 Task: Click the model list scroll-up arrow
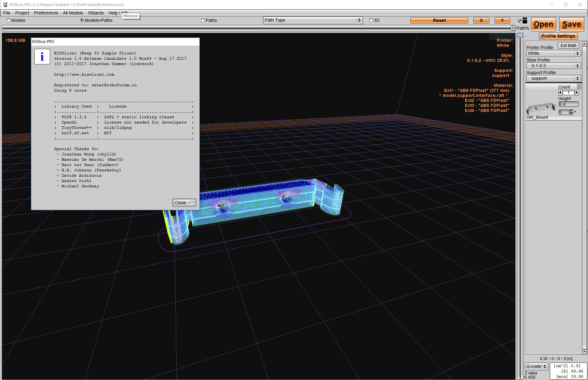point(584,43)
